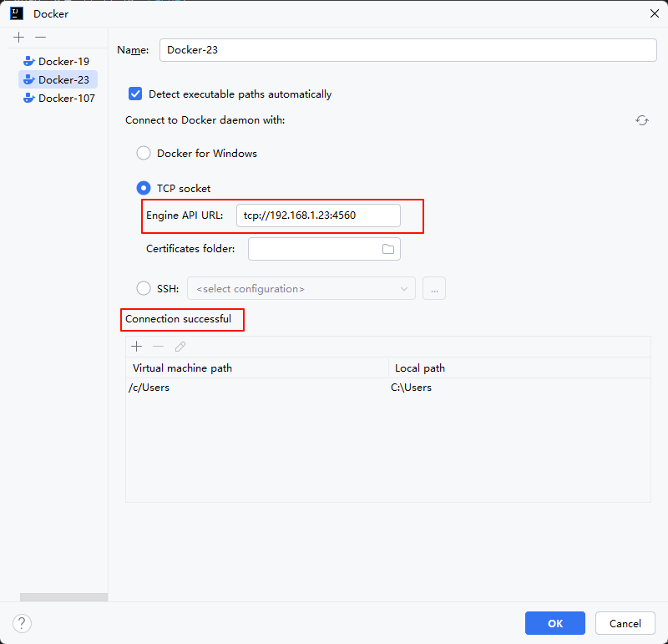
Task: Click the Virtual machine path column header
Action: [257, 368]
